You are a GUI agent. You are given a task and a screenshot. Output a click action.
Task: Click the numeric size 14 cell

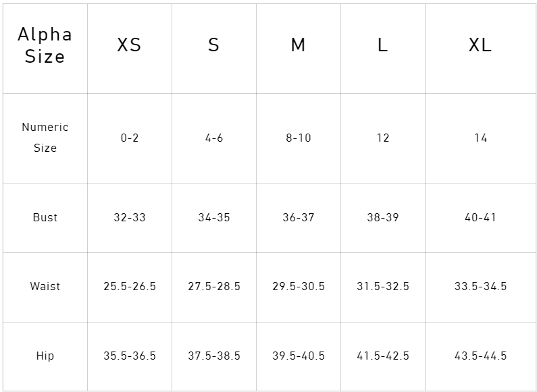tap(480, 138)
